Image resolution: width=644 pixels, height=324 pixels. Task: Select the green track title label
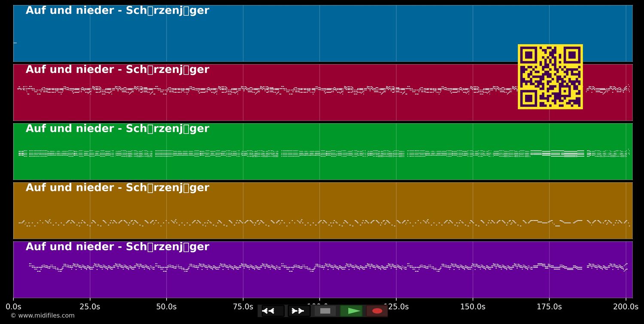coord(117,129)
